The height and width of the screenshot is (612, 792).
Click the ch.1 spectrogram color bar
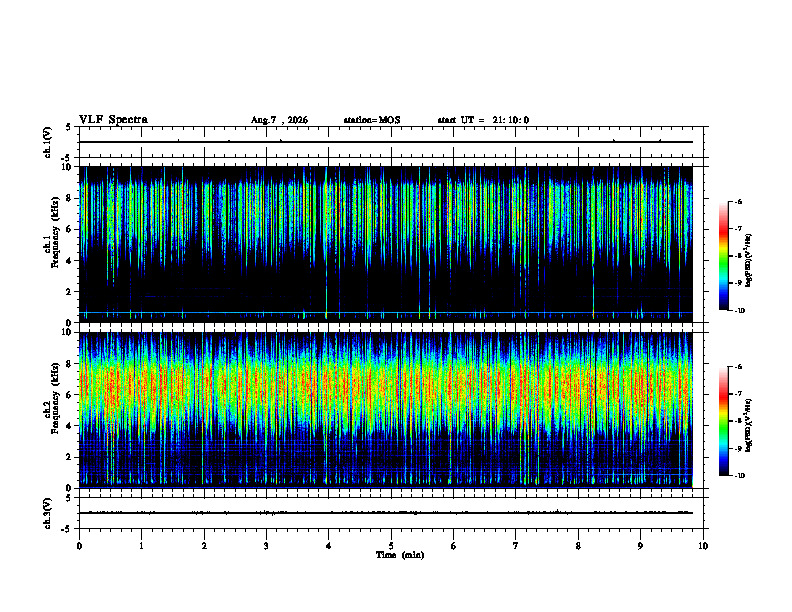pyautogui.click(x=723, y=256)
